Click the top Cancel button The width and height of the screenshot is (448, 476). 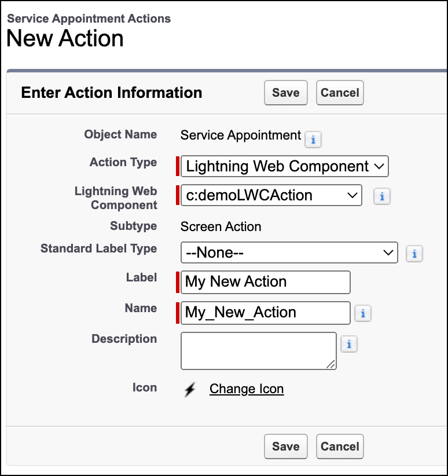coord(340,93)
